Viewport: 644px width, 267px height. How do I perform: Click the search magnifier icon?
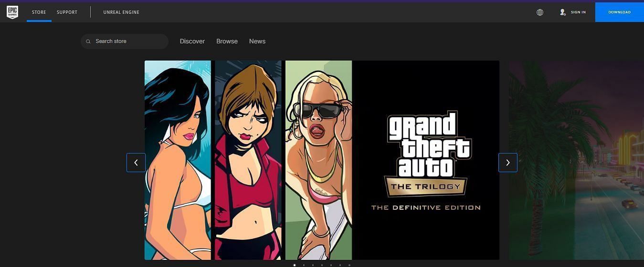coord(88,41)
